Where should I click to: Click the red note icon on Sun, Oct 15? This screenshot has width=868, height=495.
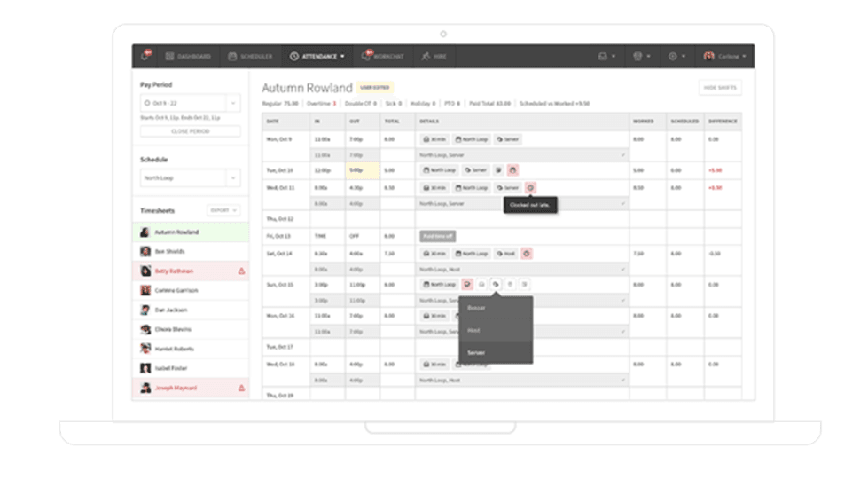click(466, 284)
